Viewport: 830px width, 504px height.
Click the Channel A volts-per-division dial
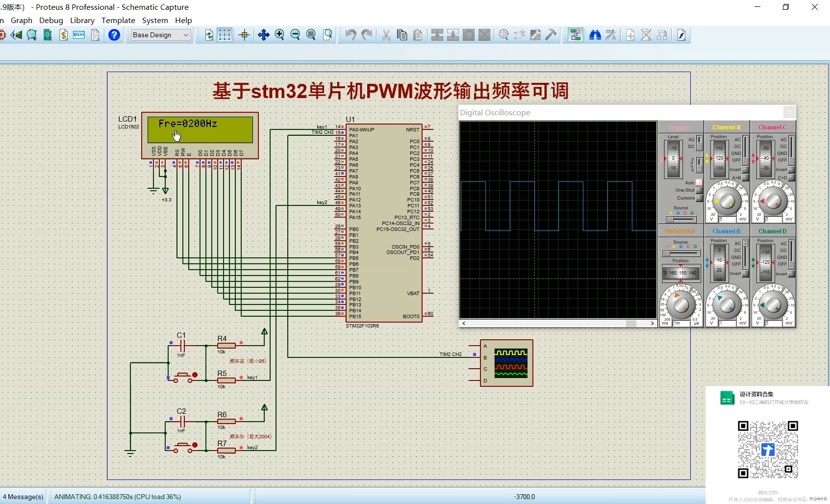[x=727, y=201]
